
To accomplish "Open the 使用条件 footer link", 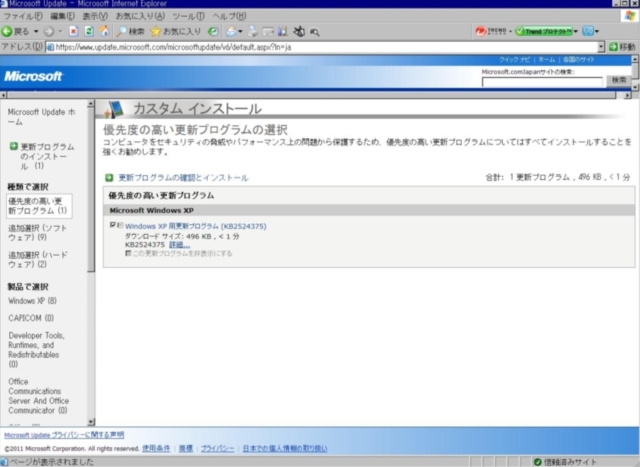I will click(156, 448).
